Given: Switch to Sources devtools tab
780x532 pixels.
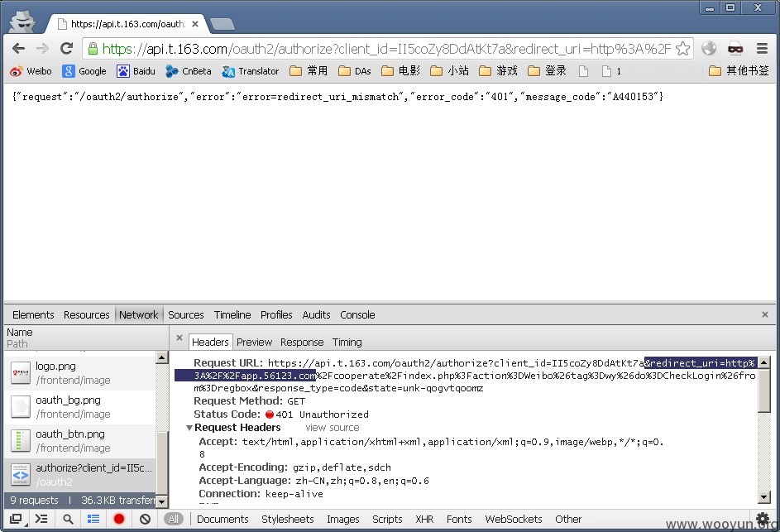Looking at the screenshot, I should click(186, 314).
